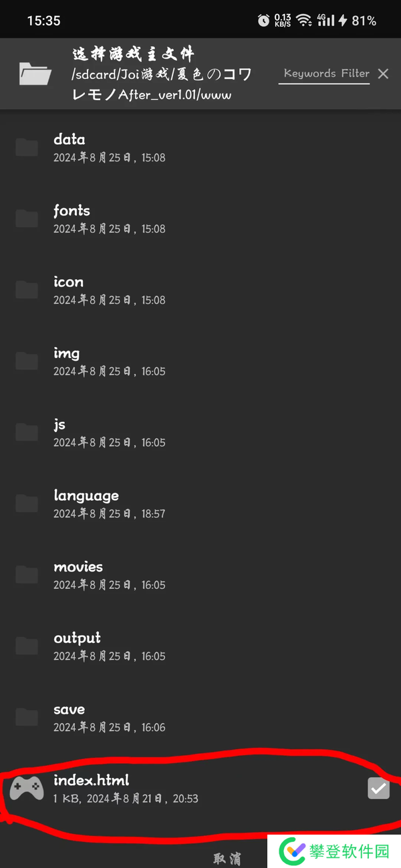The width and height of the screenshot is (401, 868).
Task: Click the fonts folder icon
Action: [27, 218]
